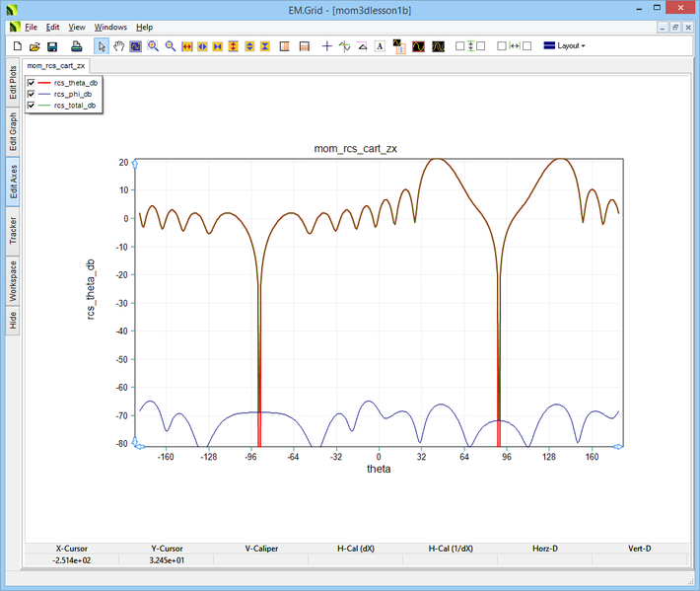The width and height of the screenshot is (700, 591).
Task: Activate the crosshair cursor tool
Action: click(327, 46)
